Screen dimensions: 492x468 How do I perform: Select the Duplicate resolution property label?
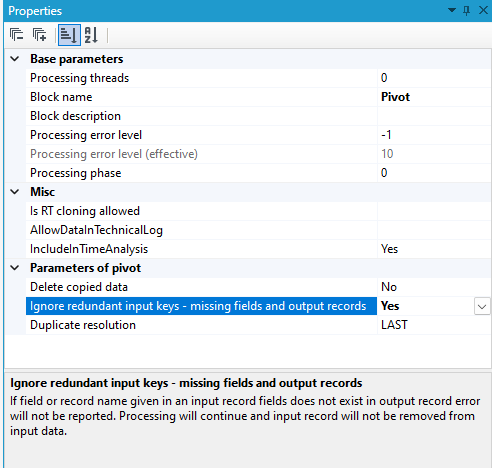83,325
